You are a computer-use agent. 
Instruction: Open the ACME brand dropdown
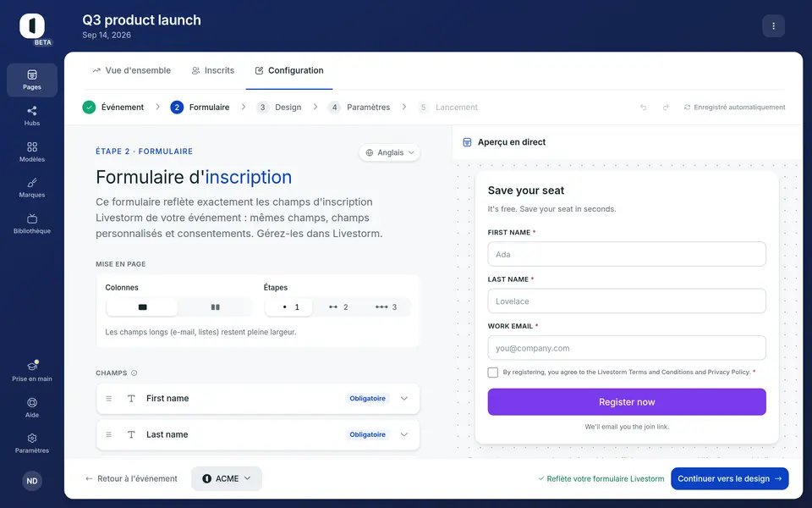coord(227,478)
